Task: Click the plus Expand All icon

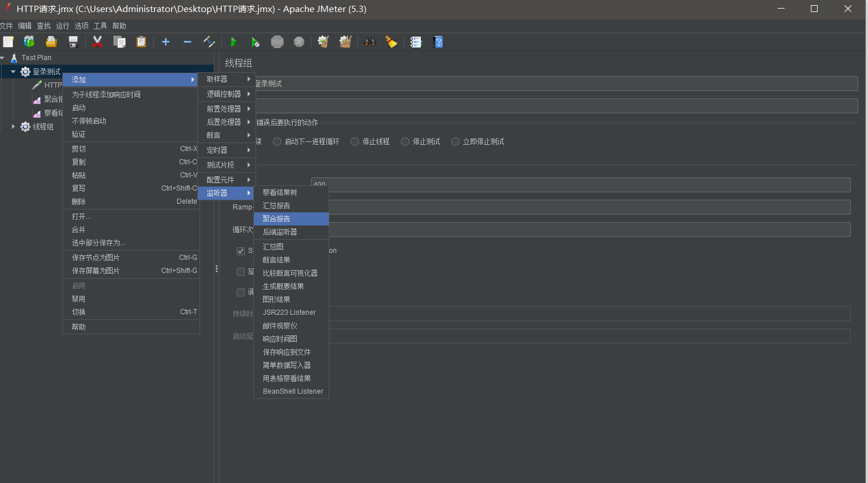Action: click(166, 42)
